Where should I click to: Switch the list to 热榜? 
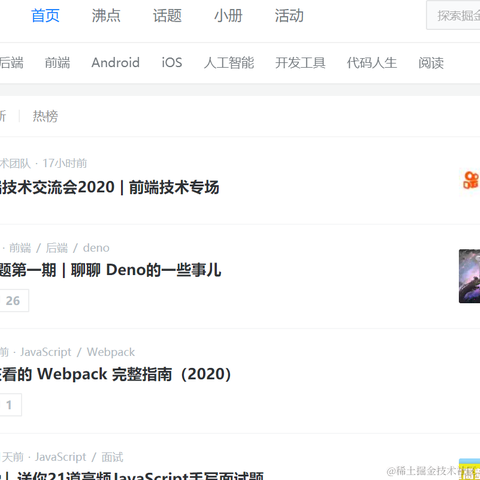coord(45,116)
